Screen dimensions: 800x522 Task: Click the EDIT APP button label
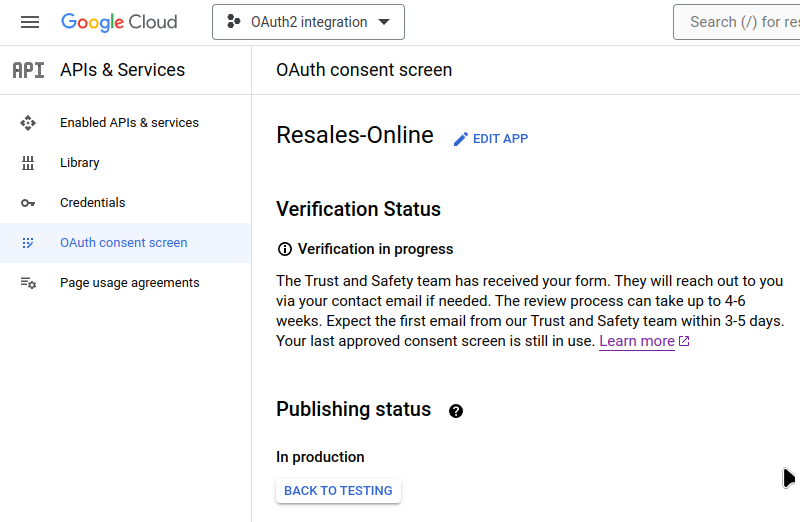click(x=501, y=139)
